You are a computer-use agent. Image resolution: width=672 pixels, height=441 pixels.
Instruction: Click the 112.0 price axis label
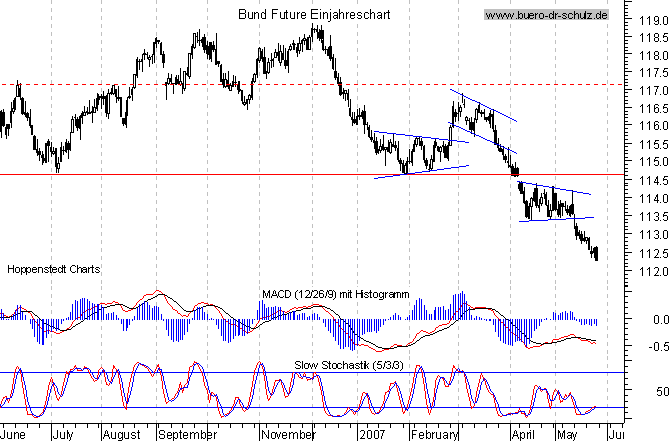click(653, 271)
